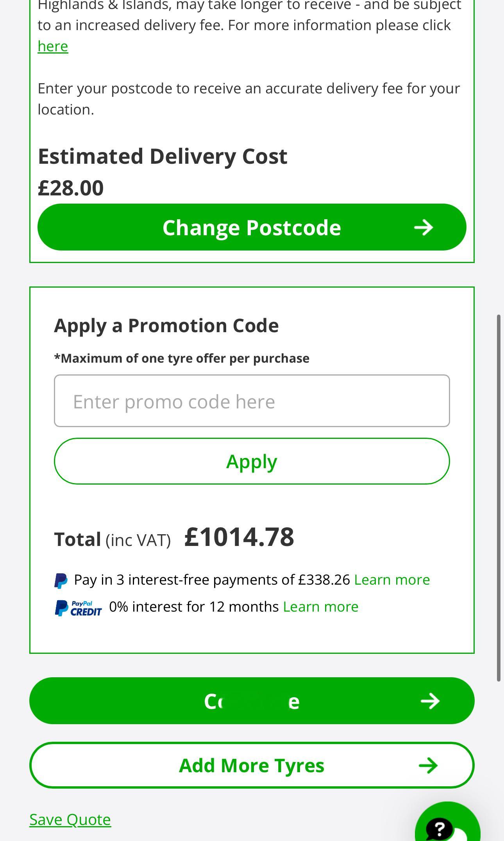Click the page scrollbar thumb
Screen dimensions: 504x841
tap(499, 497)
